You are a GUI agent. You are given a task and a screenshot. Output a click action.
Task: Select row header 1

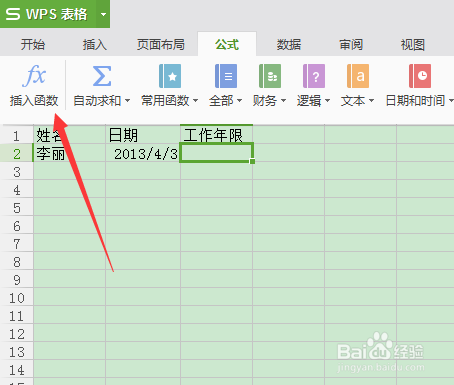pyautogui.click(x=16, y=135)
